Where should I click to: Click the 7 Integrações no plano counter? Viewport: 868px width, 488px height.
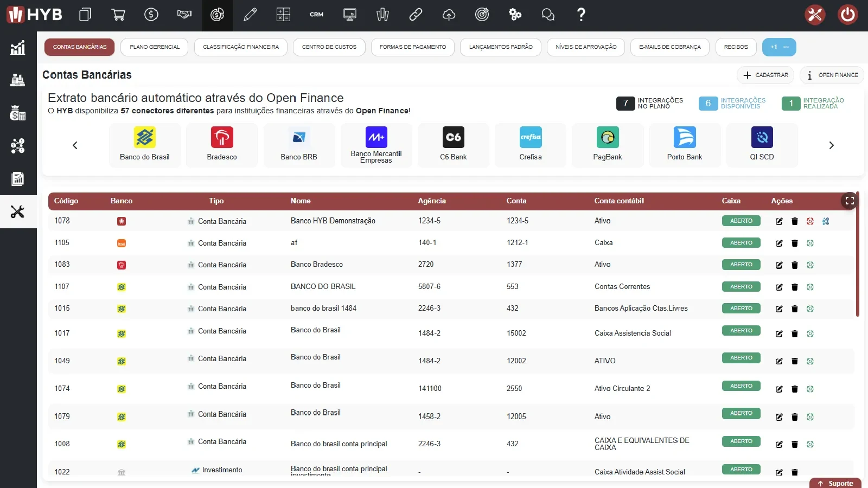[x=650, y=103]
